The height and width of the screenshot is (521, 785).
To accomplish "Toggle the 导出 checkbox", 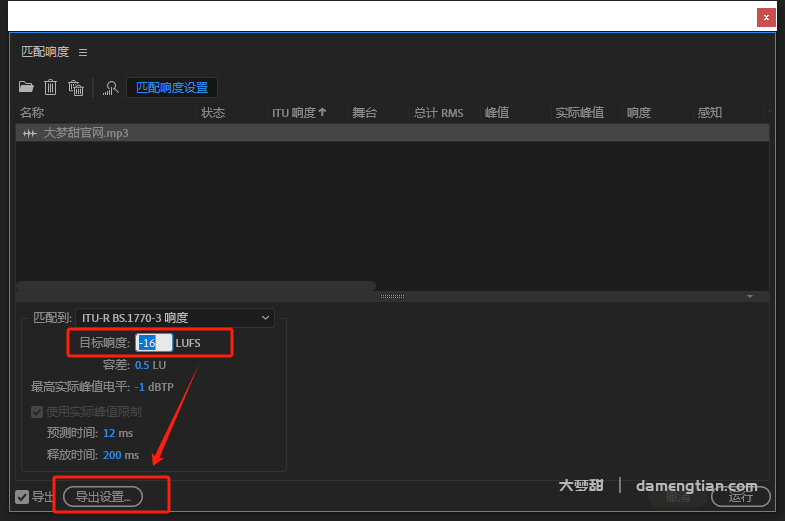I will tap(22, 497).
